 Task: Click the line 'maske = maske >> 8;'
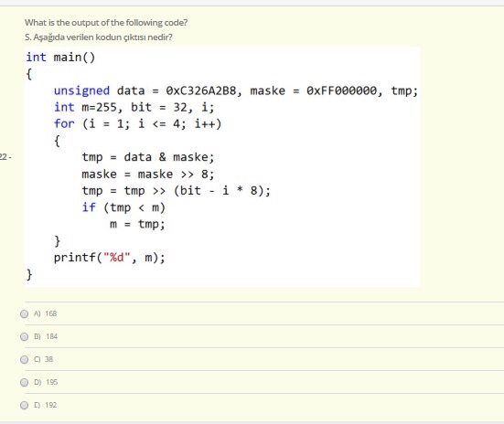click(x=148, y=175)
